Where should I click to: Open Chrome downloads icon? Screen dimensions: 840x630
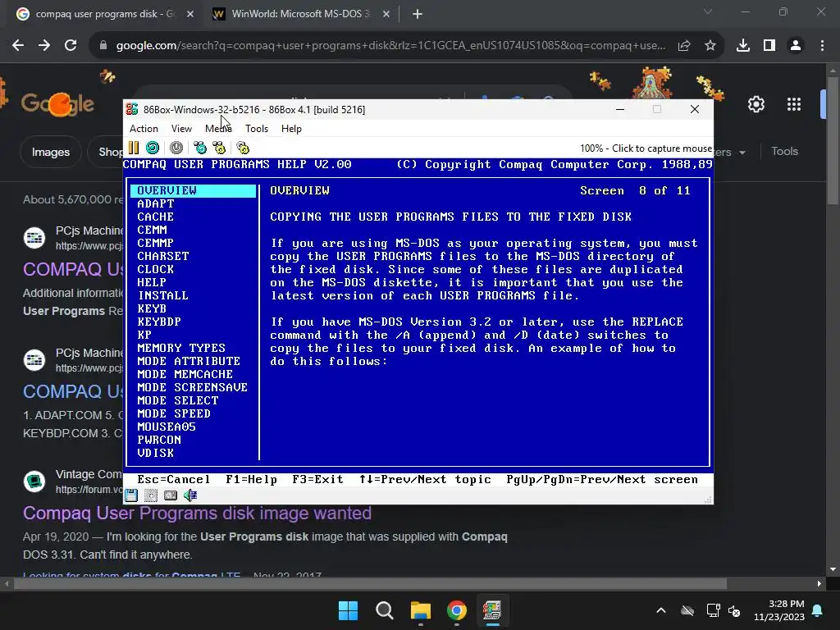pyautogui.click(x=743, y=46)
